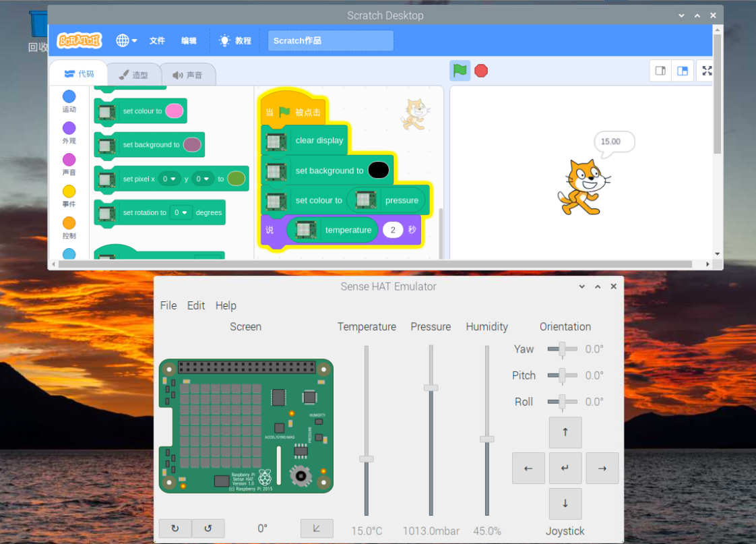Switch to the 声音 sounds tab
The width and height of the screenshot is (756, 544).
[x=187, y=75]
